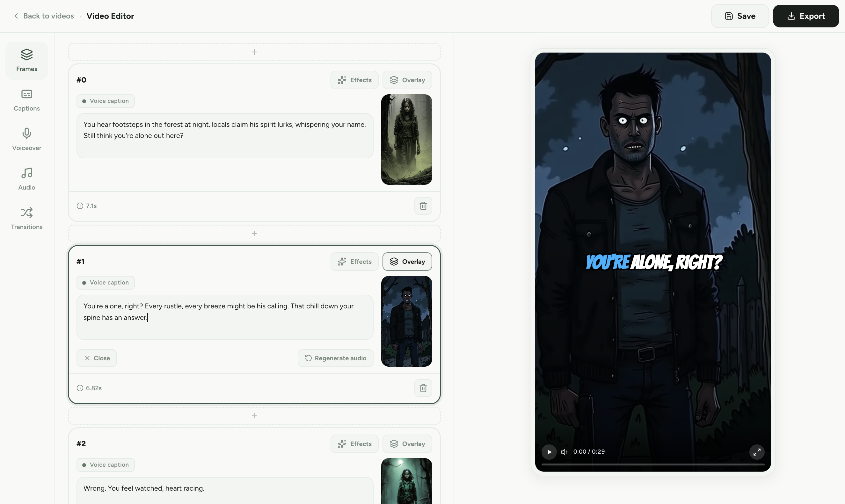
Task: Go back to videos
Action: (44, 16)
